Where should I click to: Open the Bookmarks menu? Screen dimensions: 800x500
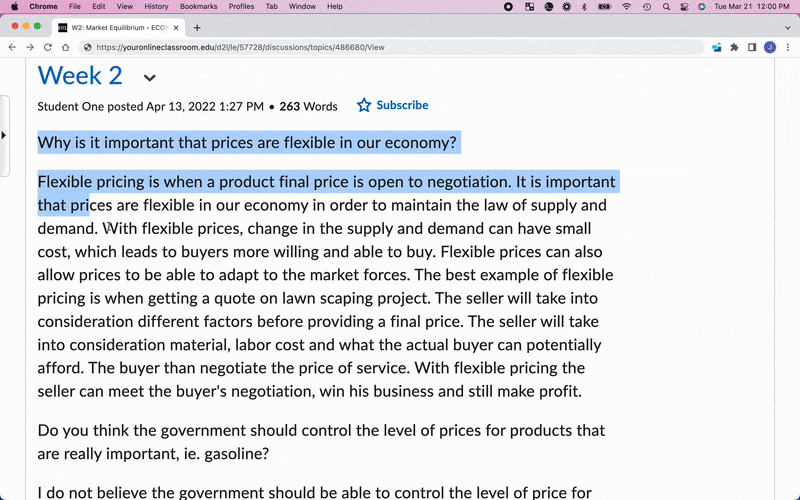click(x=198, y=7)
